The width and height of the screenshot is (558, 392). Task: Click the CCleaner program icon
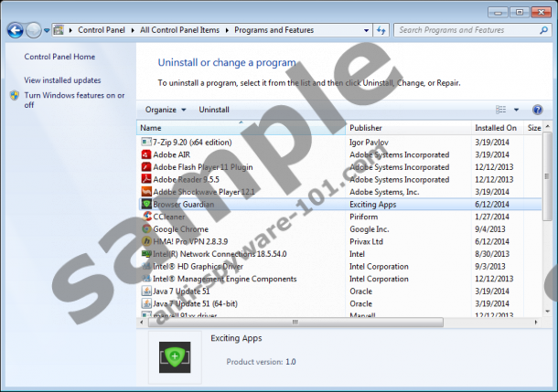[146, 217]
